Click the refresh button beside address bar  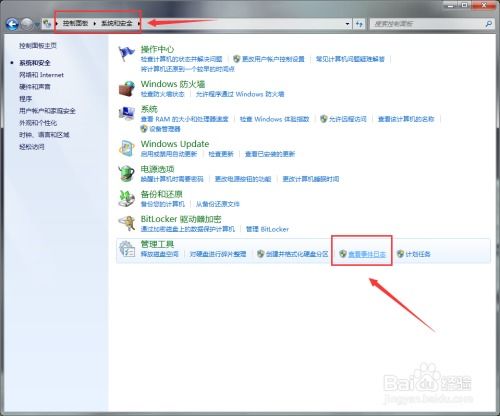coord(359,24)
